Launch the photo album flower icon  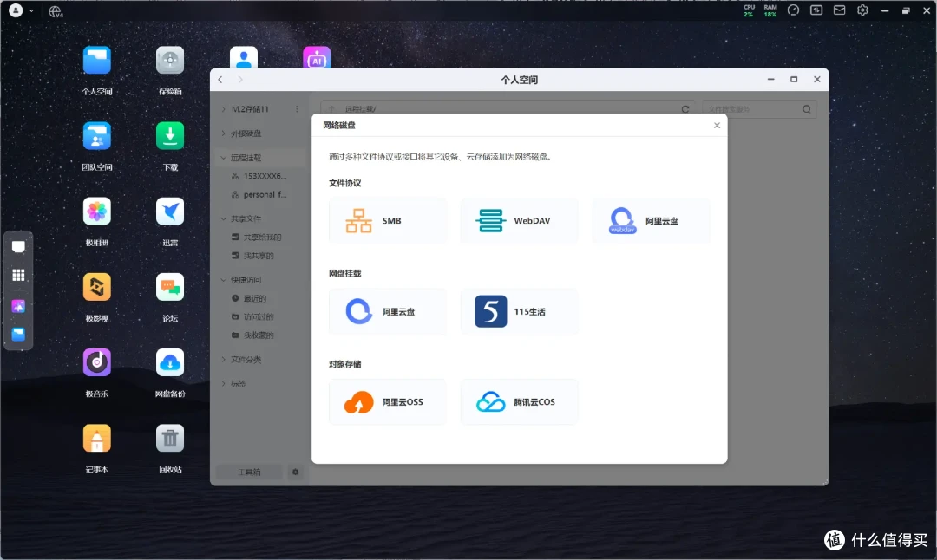97,212
